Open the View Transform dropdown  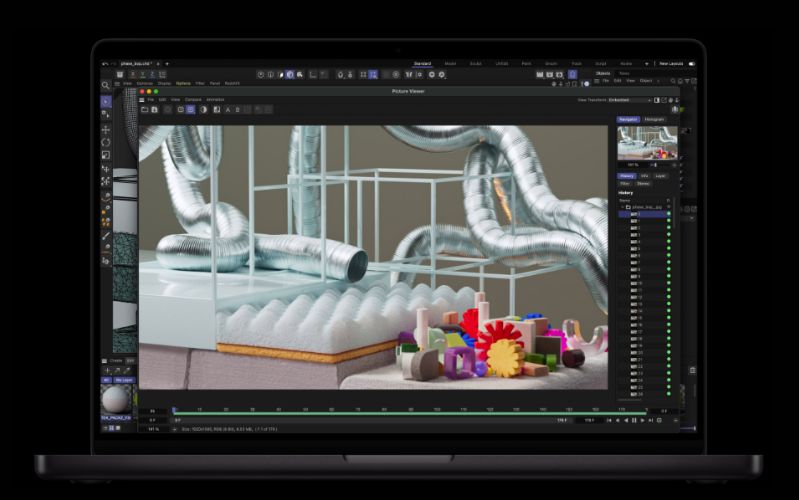pyautogui.click(x=631, y=100)
